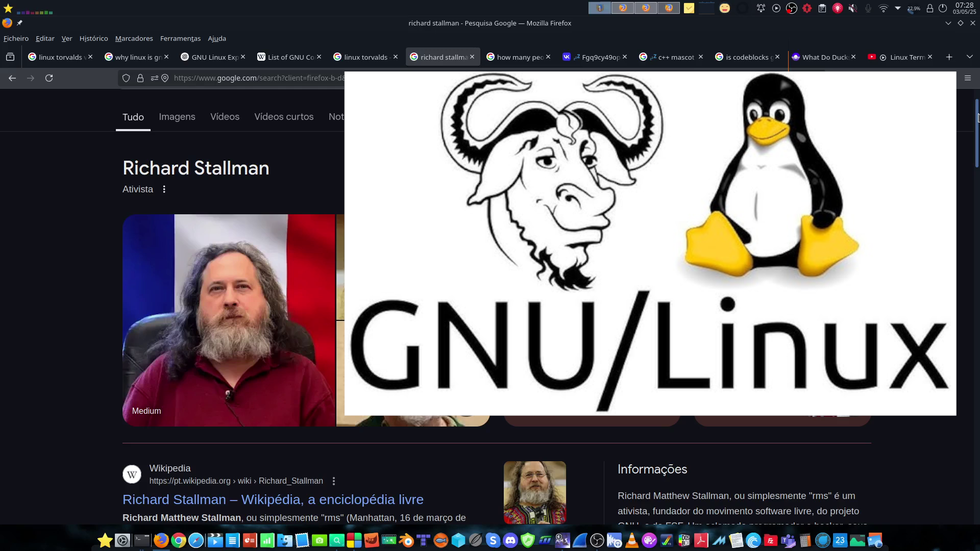Open the Wikipedia result's three-dot menu
This screenshot has height=551, width=980.
(x=334, y=481)
